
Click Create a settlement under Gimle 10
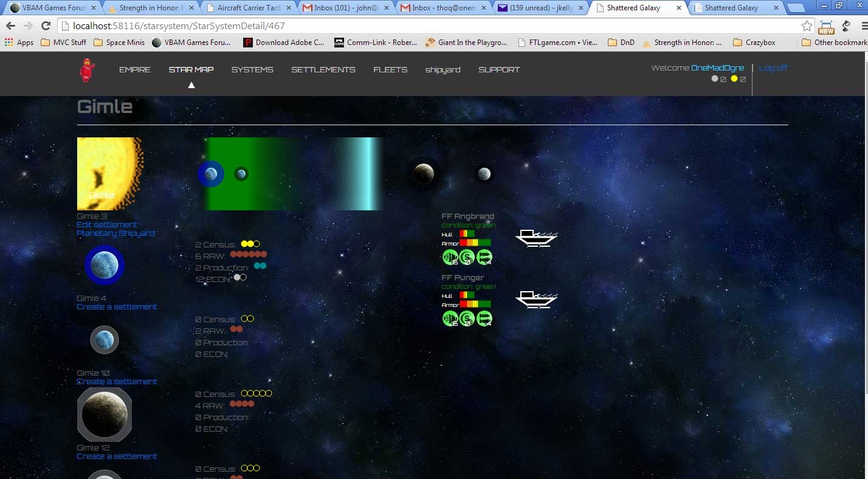tap(117, 382)
